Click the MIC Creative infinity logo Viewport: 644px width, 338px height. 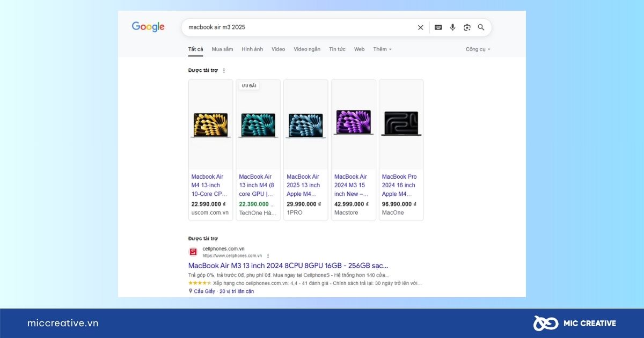coord(546,323)
